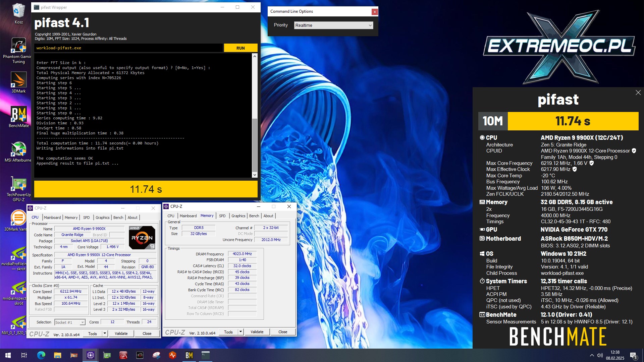Open the Kosz recycle bin desktop icon
Screen dimensions: 644x362
pyautogui.click(x=18, y=13)
